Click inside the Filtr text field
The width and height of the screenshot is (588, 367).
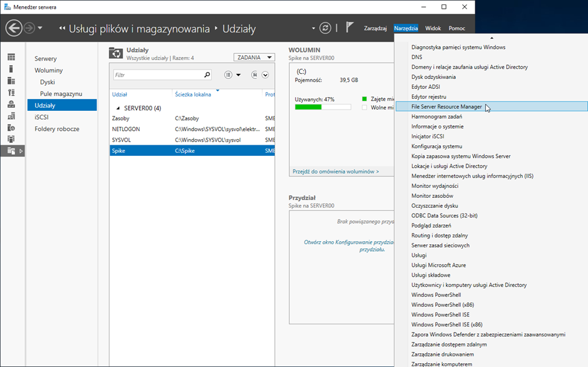(158, 75)
